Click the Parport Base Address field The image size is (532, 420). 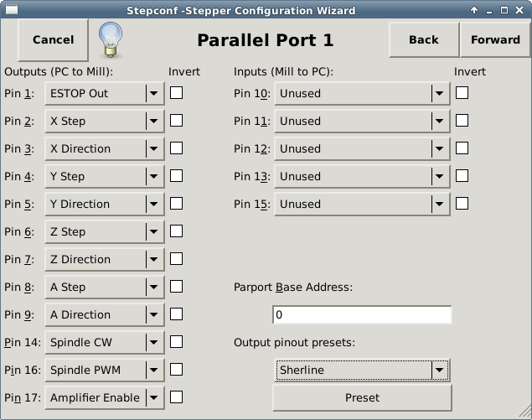click(x=362, y=315)
